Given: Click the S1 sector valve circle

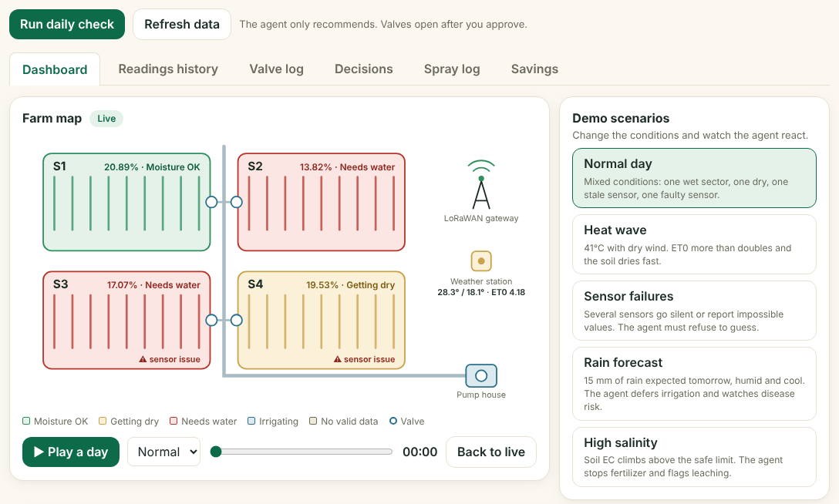Looking at the screenshot, I should [211, 202].
